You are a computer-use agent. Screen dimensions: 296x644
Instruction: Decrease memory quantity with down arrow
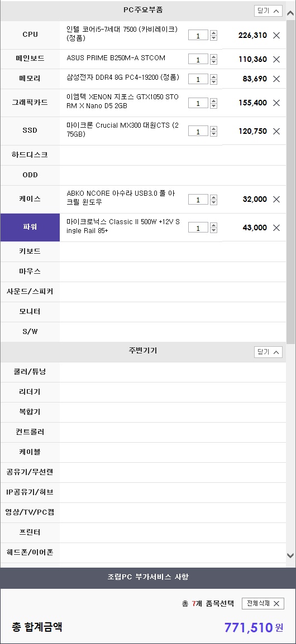point(213,81)
